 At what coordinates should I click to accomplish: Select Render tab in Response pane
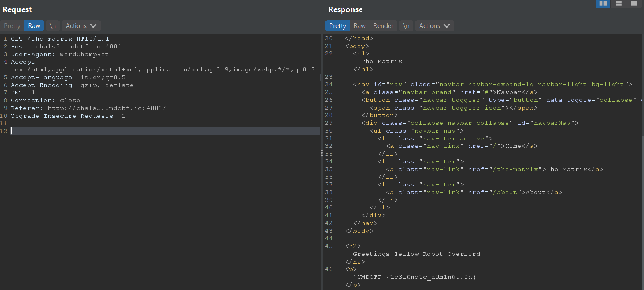(383, 25)
